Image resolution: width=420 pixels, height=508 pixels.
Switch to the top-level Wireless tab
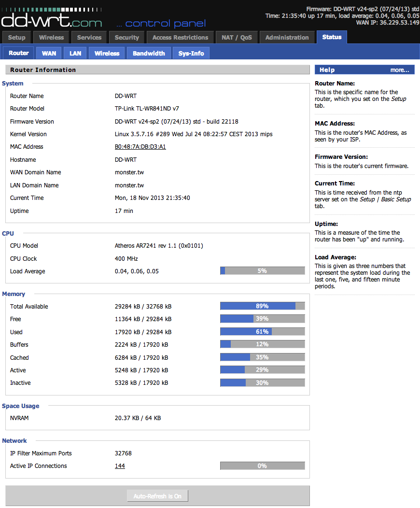tap(52, 38)
